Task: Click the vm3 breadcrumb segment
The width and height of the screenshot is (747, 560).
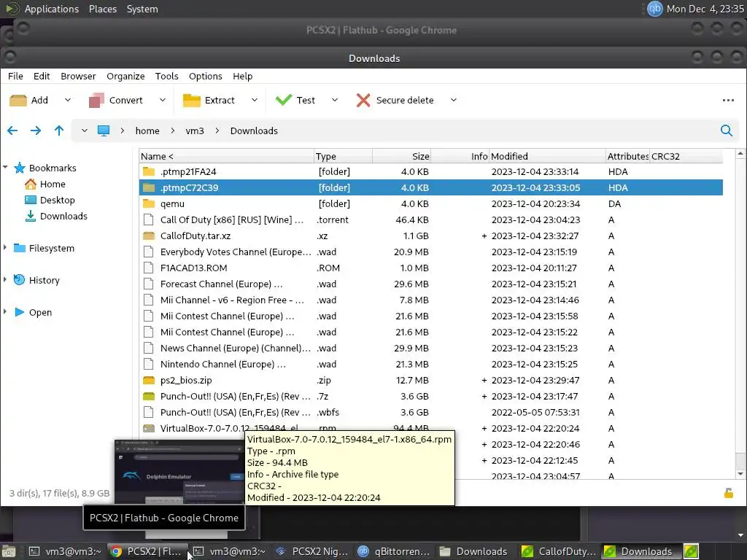Action: [x=195, y=131]
